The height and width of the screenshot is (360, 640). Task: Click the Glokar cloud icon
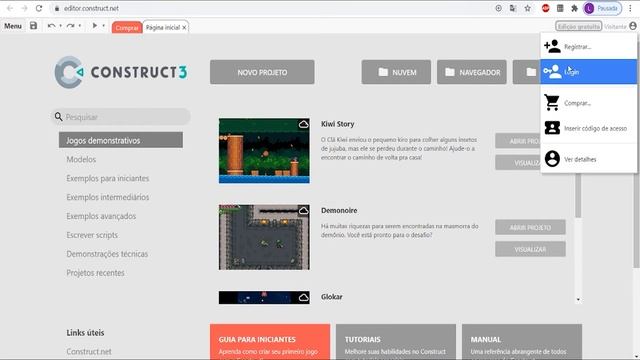pyautogui.click(x=303, y=298)
